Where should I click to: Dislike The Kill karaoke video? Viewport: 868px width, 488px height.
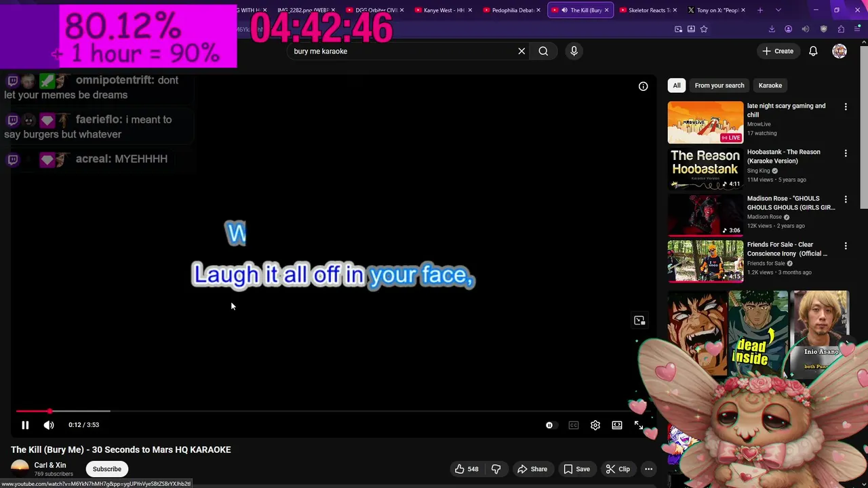[496, 469]
